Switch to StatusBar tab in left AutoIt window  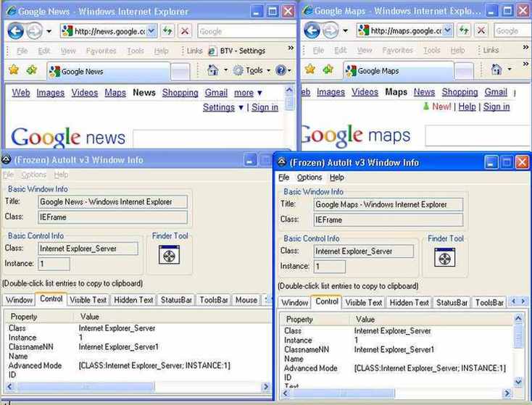(x=176, y=300)
